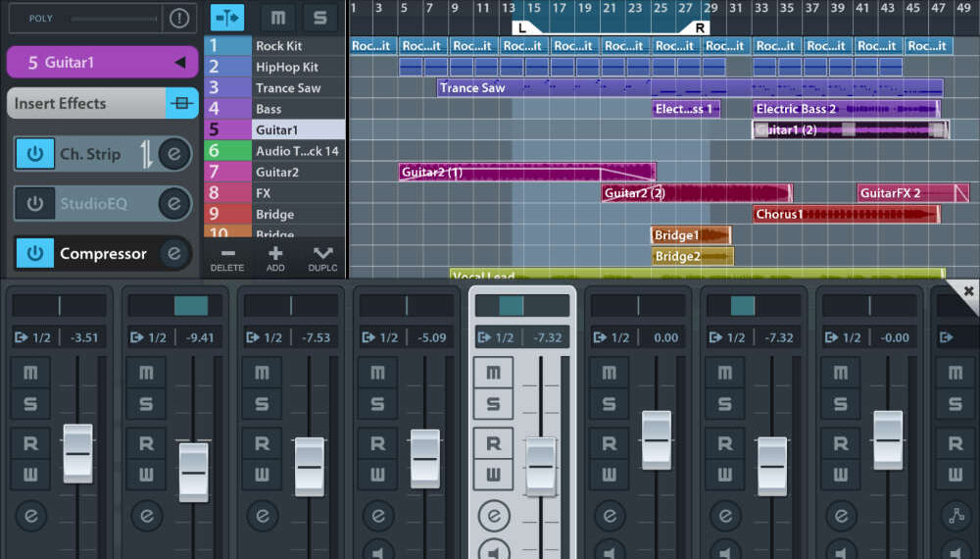Click the volume fader on the -9.41 channel
The width and height of the screenshot is (980, 559).
[x=194, y=472]
